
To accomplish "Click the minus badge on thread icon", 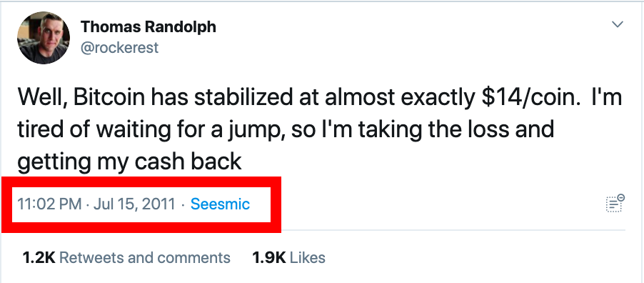I will coord(621,197).
